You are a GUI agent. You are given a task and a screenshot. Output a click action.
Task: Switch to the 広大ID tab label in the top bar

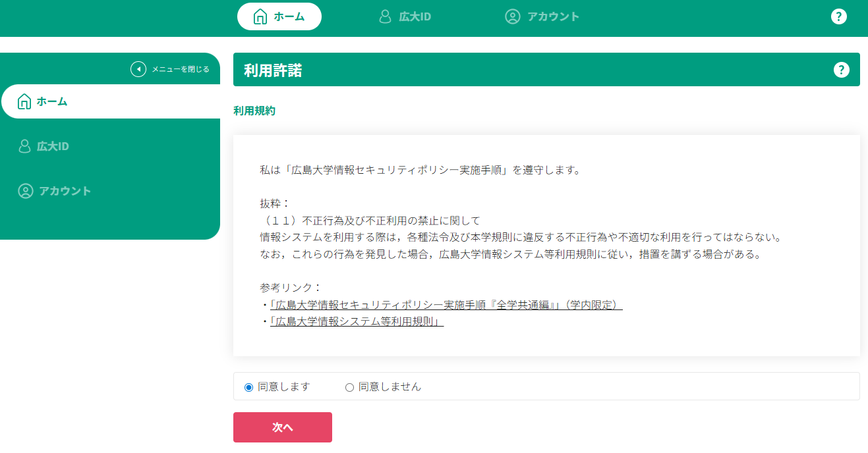415,16
